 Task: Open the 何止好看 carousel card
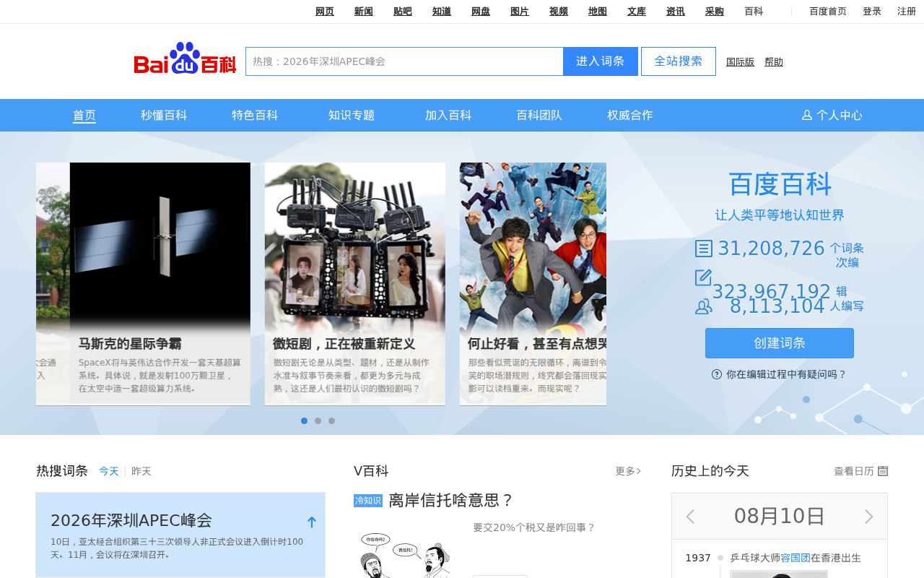pos(533,283)
